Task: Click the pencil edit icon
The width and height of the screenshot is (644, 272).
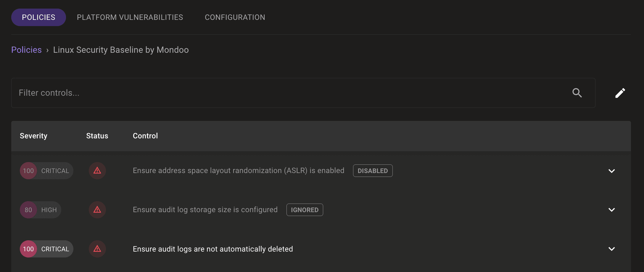Action: click(x=620, y=93)
